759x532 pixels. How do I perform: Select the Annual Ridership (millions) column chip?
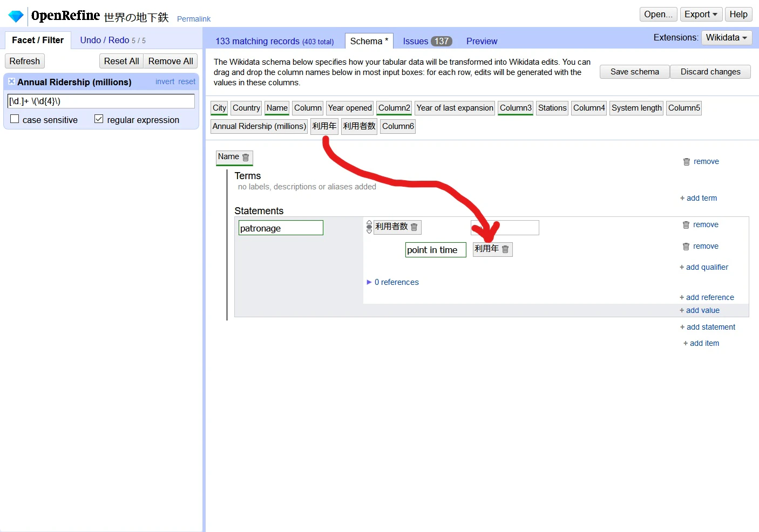[x=259, y=126]
